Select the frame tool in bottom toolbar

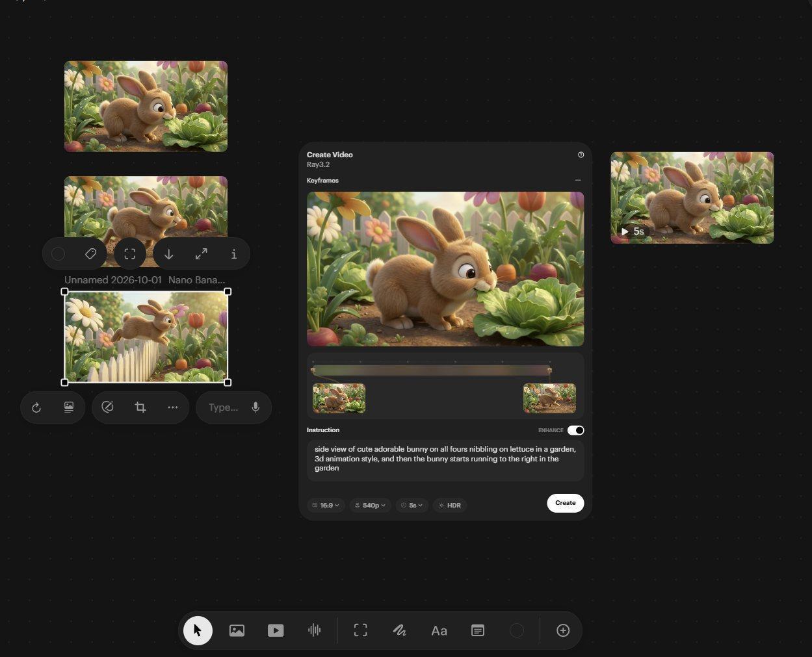(x=361, y=630)
